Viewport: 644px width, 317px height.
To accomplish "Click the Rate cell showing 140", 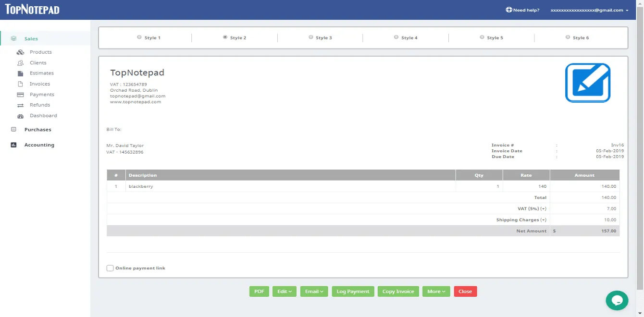I will [526, 186].
